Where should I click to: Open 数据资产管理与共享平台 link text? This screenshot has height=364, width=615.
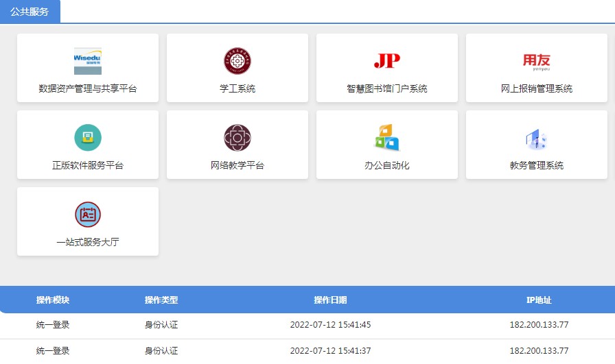coord(88,88)
